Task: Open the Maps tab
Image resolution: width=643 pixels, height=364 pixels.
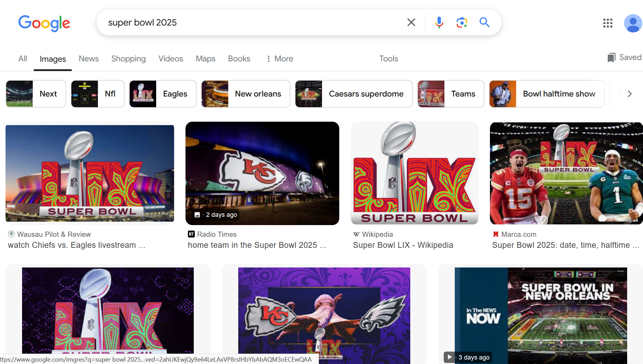Action: tap(205, 59)
